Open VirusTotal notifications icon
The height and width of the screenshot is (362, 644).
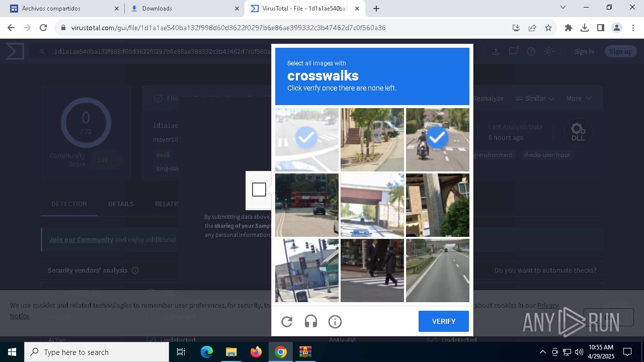tap(513, 51)
